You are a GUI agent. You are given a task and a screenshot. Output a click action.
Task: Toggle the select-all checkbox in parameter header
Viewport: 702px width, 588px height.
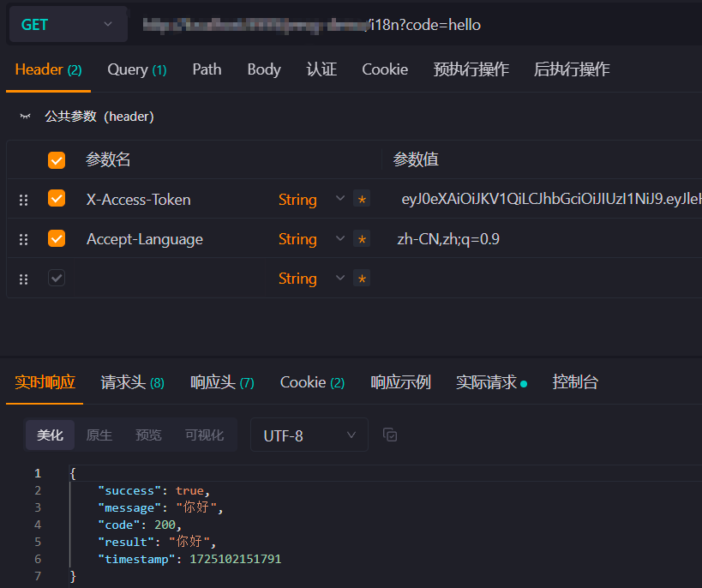(x=56, y=160)
